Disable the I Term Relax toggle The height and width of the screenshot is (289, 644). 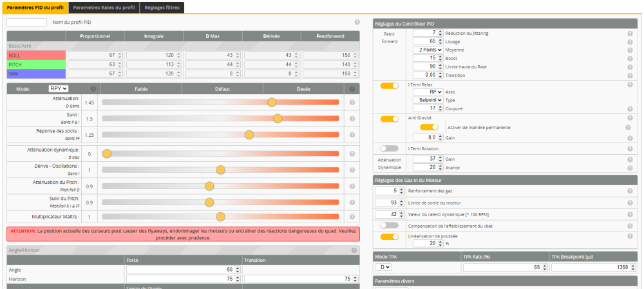[390, 85]
